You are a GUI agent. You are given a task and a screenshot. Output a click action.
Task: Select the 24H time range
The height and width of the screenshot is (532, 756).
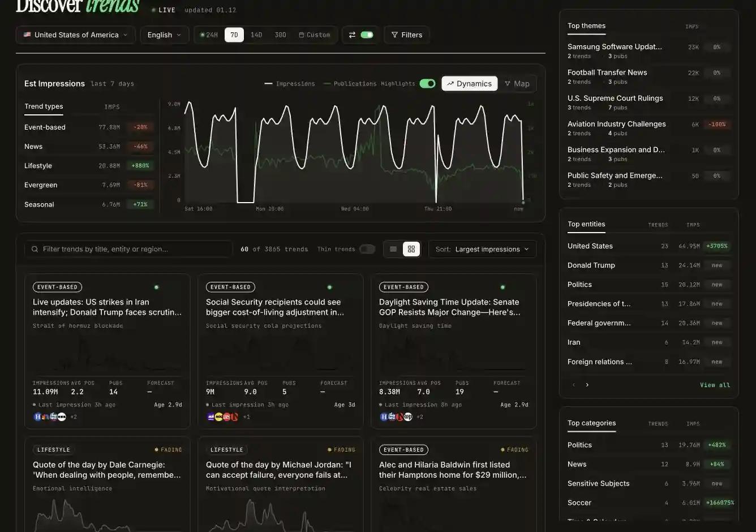209,35
